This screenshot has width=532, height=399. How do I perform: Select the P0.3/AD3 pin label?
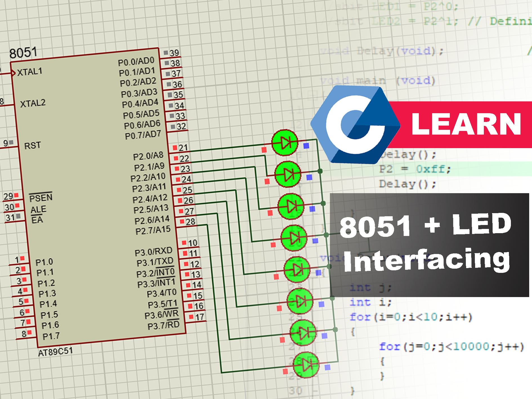(x=139, y=93)
